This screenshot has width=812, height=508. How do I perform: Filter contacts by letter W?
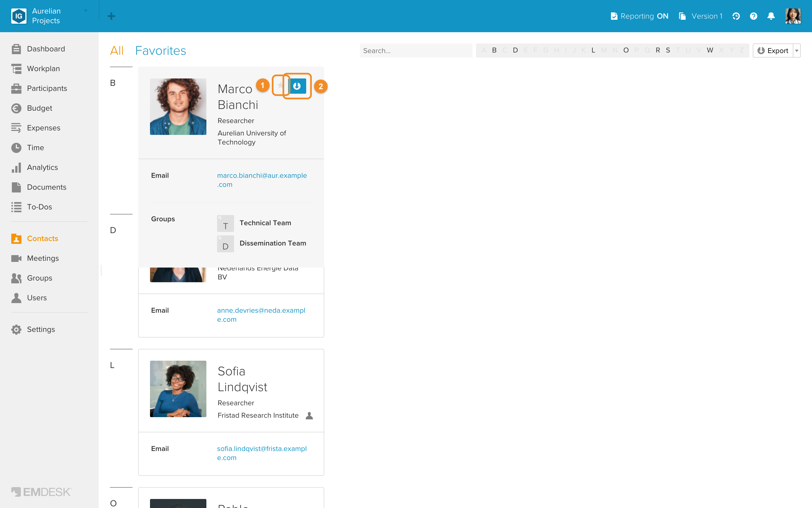point(710,51)
